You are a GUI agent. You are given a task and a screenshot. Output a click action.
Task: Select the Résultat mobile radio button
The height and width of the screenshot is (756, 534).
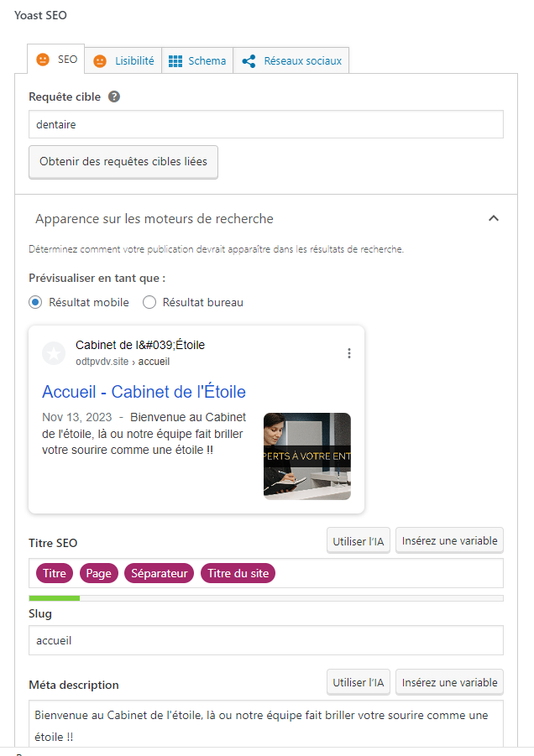pos(35,302)
